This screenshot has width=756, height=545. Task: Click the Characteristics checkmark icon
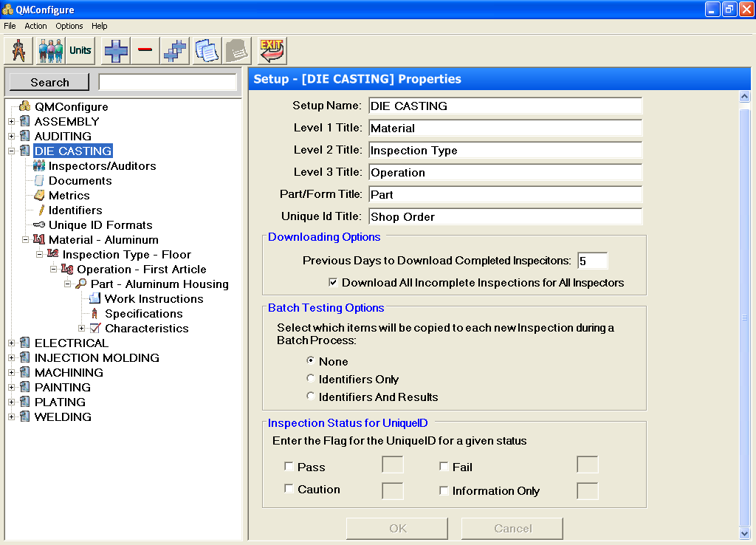(95, 329)
